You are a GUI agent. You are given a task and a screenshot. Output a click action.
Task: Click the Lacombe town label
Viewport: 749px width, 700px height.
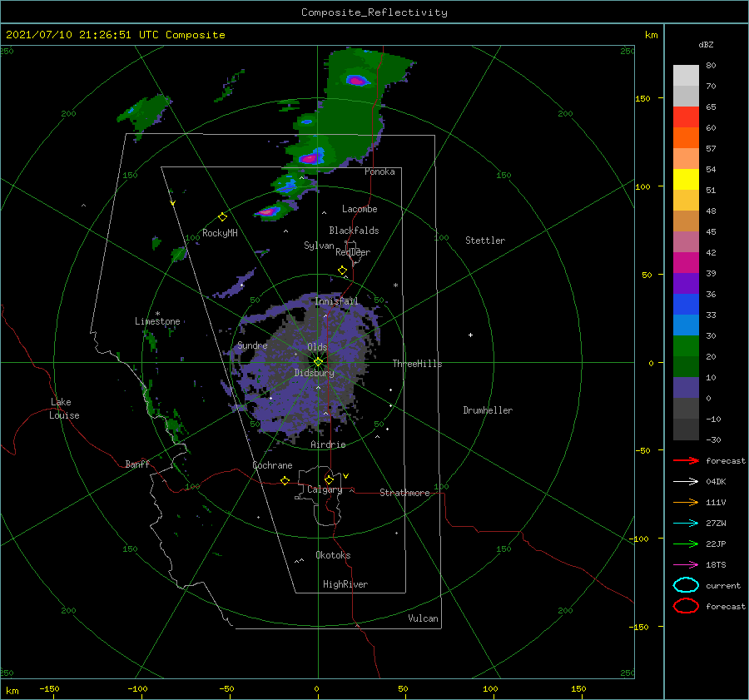click(x=360, y=209)
